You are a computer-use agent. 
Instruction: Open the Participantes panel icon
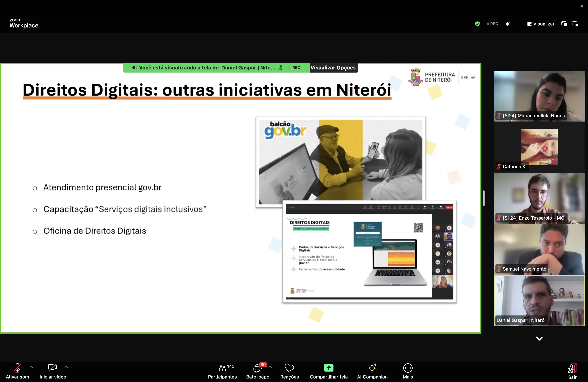point(222,368)
